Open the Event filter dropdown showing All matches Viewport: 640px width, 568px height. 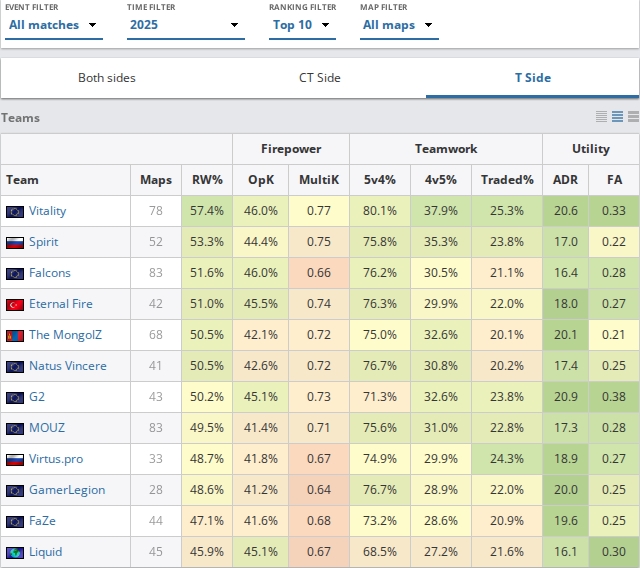tap(53, 25)
